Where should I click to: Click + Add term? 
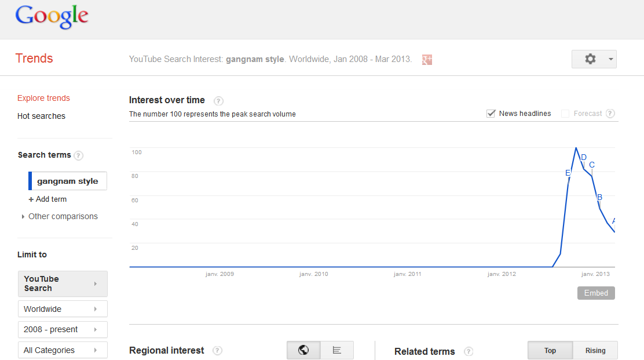pyautogui.click(x=47, y=199)
